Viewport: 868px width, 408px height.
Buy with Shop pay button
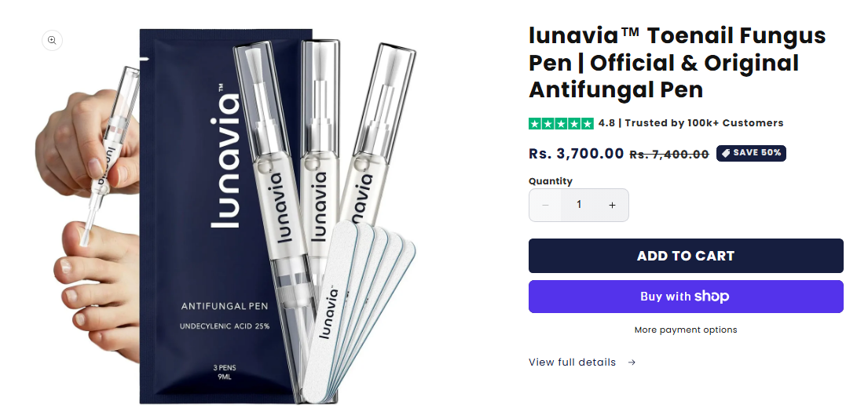pos(686,297)
